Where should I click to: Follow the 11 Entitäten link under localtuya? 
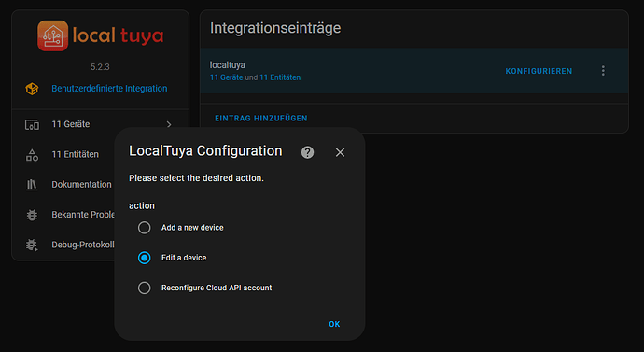(x=280, y=77)
